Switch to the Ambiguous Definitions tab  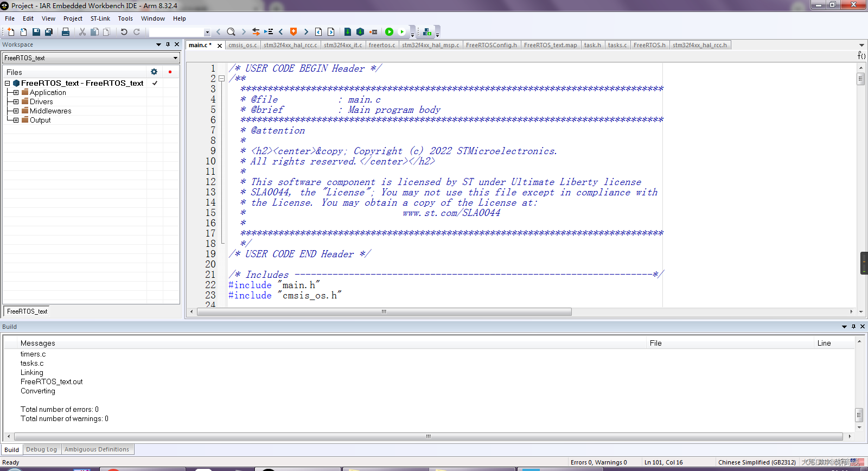pos(97,449)
